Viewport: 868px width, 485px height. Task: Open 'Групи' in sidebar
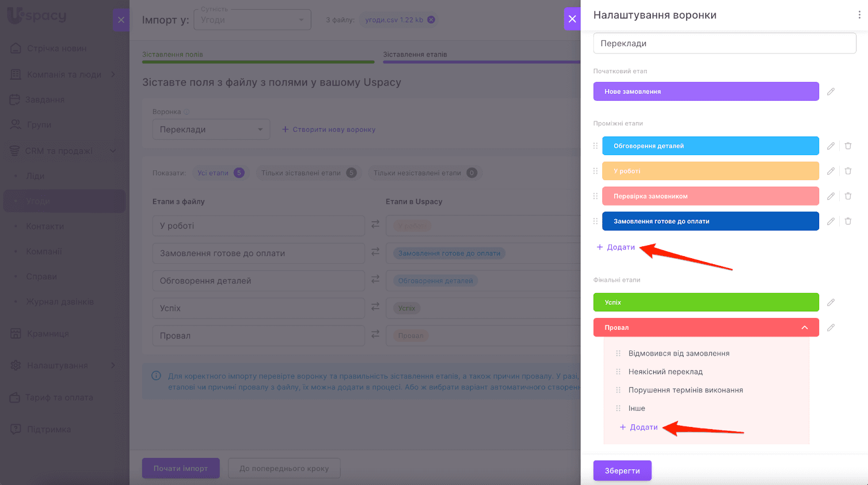pos(39,125)
